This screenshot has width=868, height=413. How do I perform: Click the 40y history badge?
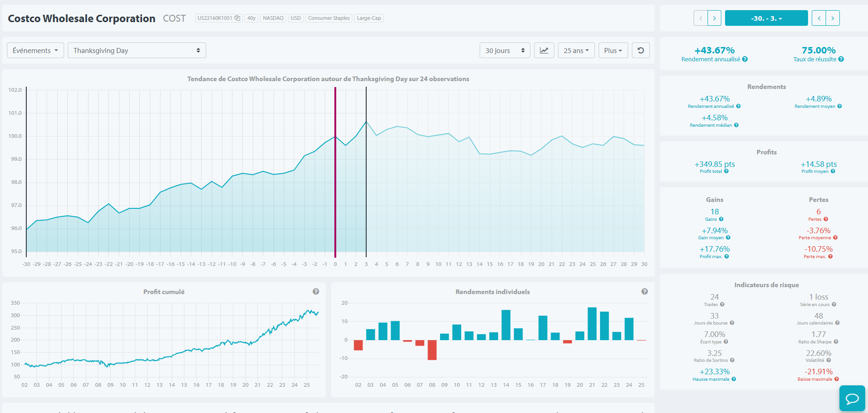251,18
